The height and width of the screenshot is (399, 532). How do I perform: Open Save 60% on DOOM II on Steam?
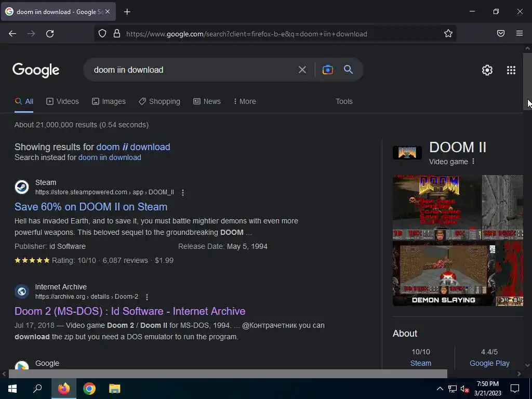tap(91, 207)
